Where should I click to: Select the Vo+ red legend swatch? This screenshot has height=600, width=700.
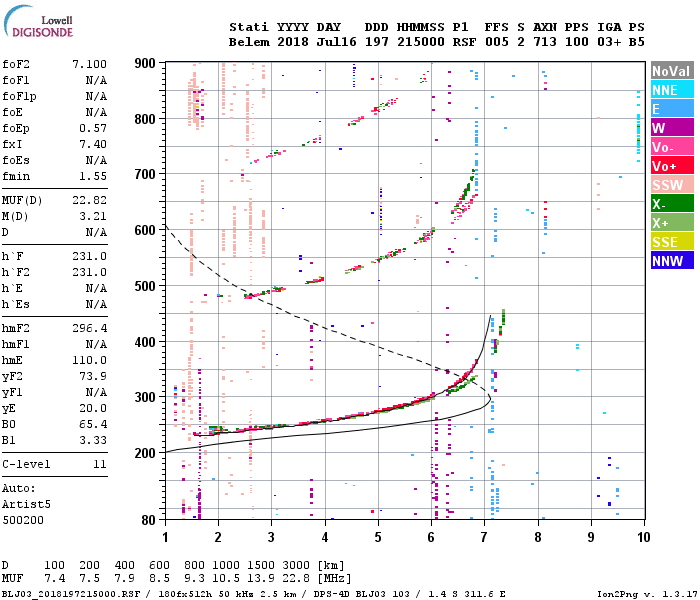pyautogui.click(x=672, y=166)
